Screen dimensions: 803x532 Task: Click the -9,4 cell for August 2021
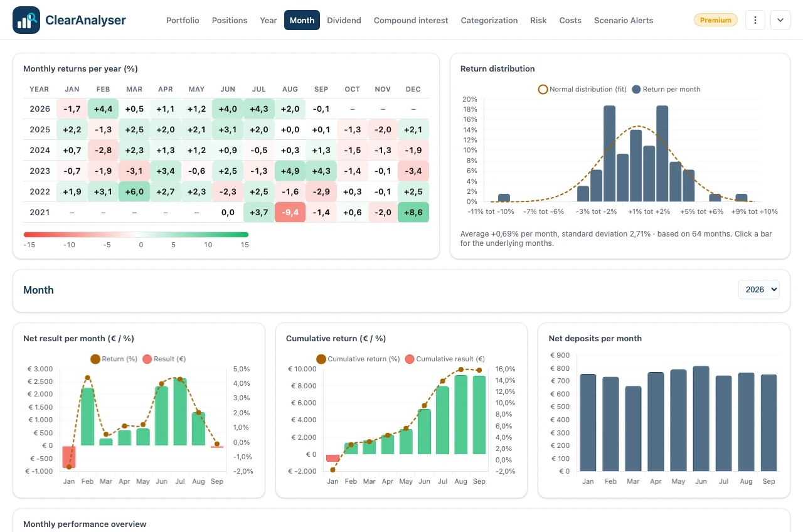point(290,212)
